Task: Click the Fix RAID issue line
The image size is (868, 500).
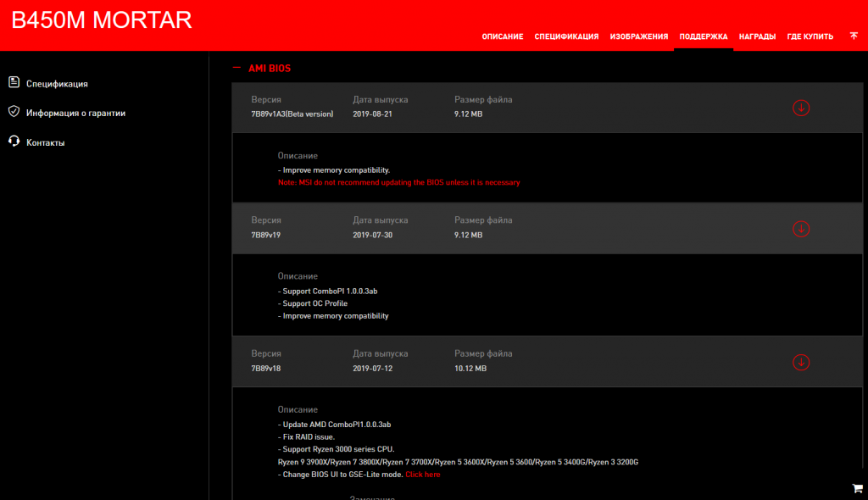Action: [x=306, y=437]
